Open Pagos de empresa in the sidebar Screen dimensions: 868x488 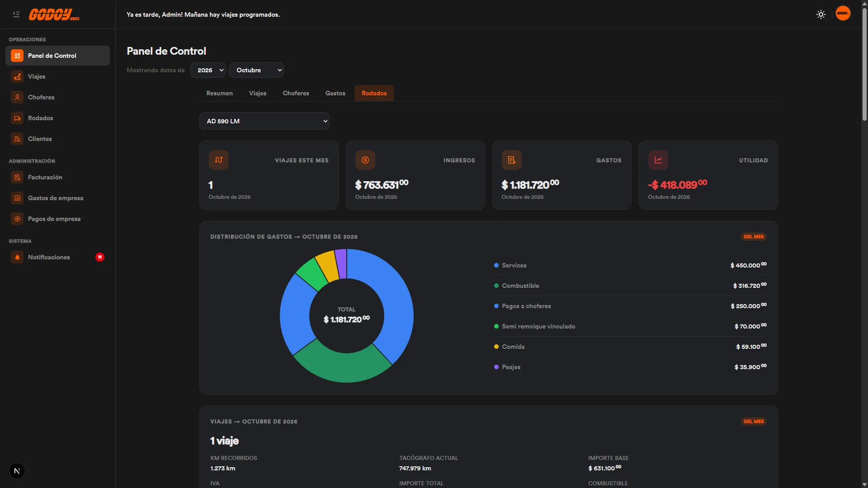(x=57, y=219)
